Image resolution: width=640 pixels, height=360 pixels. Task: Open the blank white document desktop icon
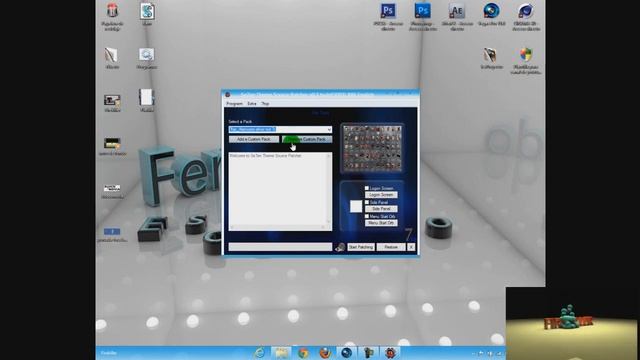pos(146,98)
